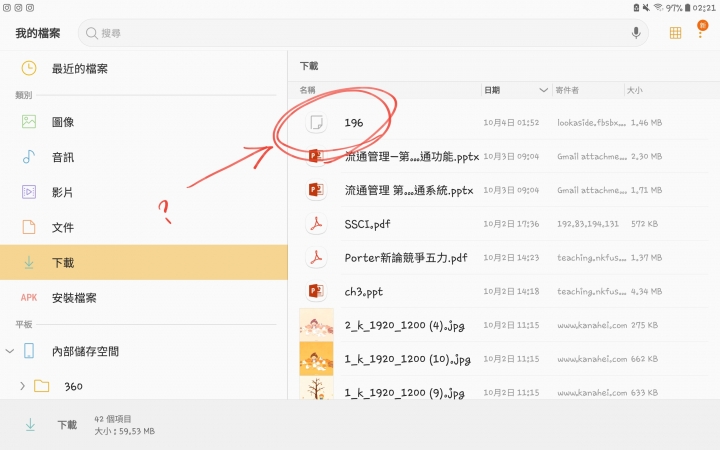The height and width of the screenshot is (450, 720).
Task: Click the mute status icon
Action: (x=646, y=7)
